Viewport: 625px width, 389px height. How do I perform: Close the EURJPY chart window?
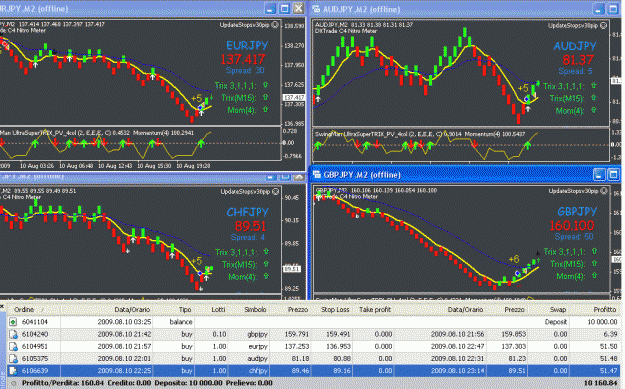tap(298, 8)
